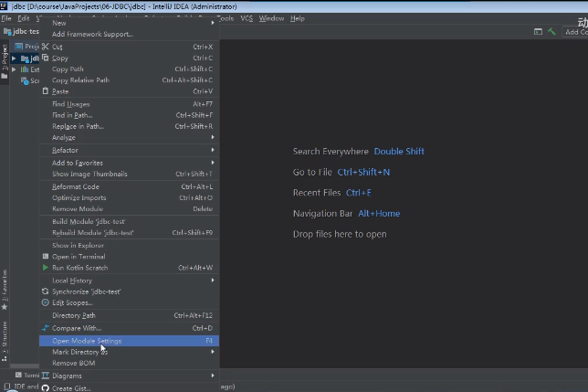Click 'Drop files here to open' text
The image size is (588, 392).
(x=340, y=234)
